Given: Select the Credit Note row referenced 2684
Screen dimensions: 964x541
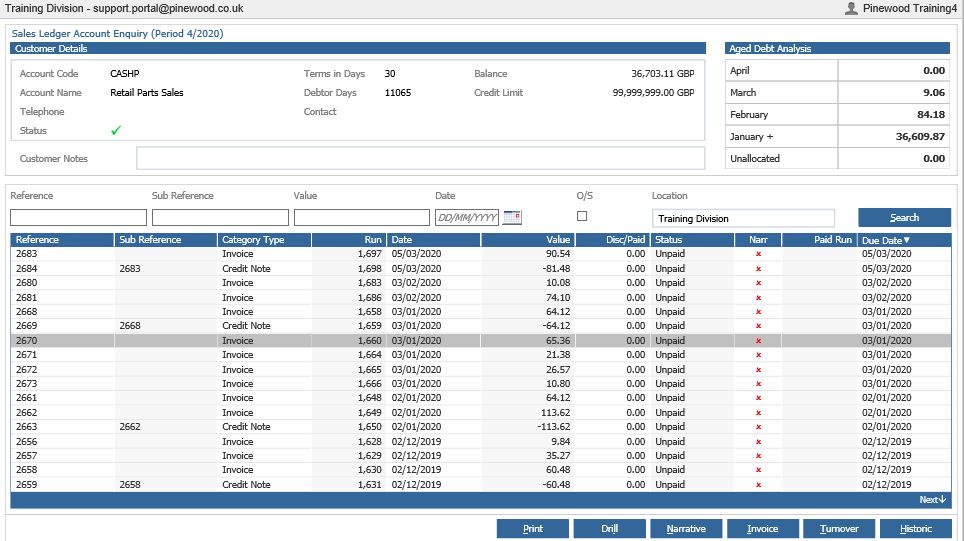Looking at the screenshot, I should (481, 269).
